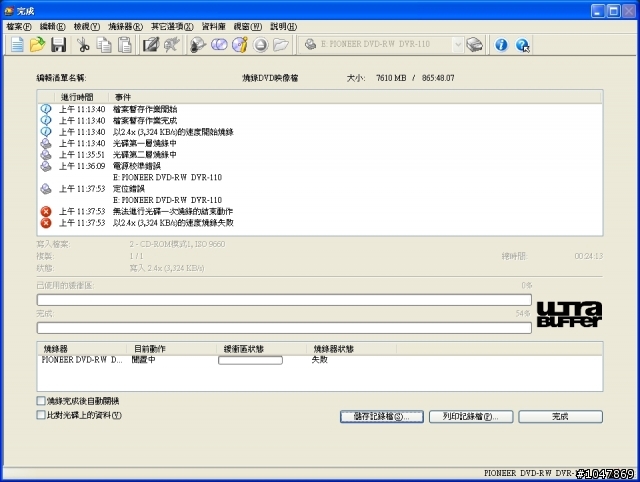Click the greyed-out file browser folder icon
The height and width of the screenshot is (482, 640).
pos(281,44)
